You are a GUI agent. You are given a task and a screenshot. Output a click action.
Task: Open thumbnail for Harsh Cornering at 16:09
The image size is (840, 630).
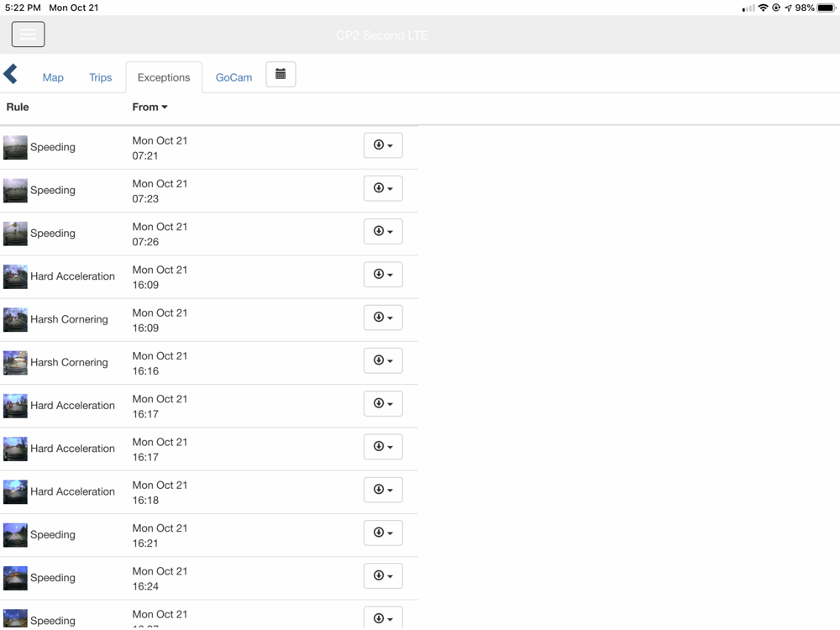(x=15, y=319)
